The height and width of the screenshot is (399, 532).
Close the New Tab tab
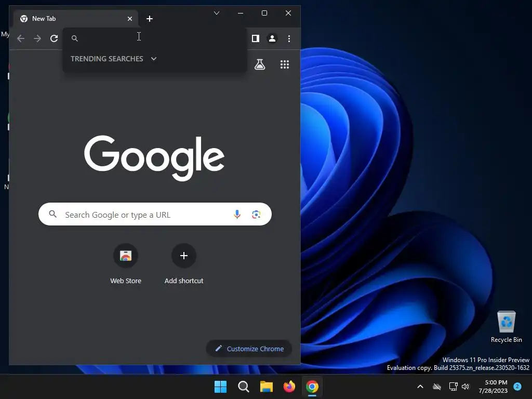pyautogui.click(x=129, y=19)
